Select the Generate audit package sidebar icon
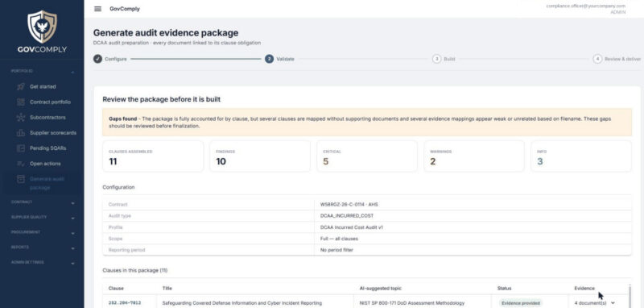The image size is (644, 308). click(x=21, y=179)
